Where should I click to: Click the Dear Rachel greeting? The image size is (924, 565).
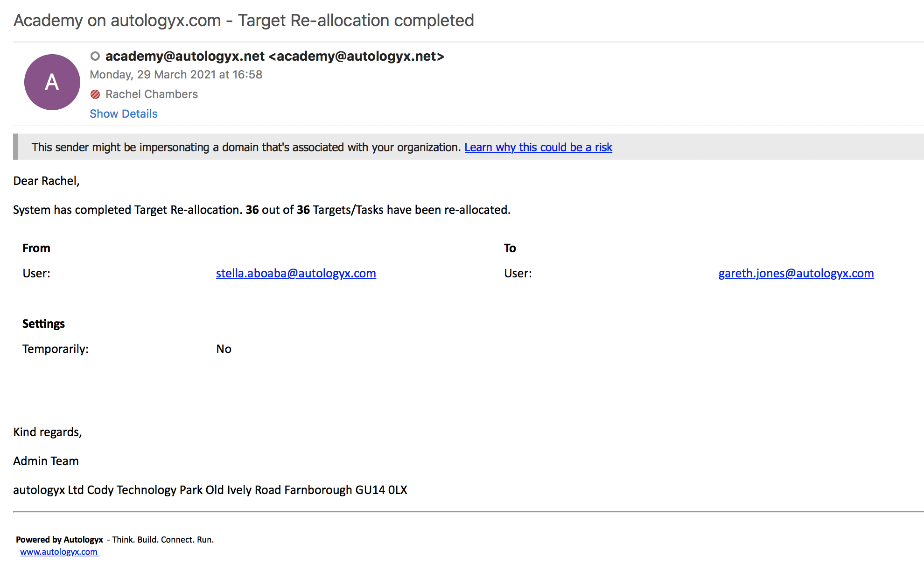(x=47, y=181)
